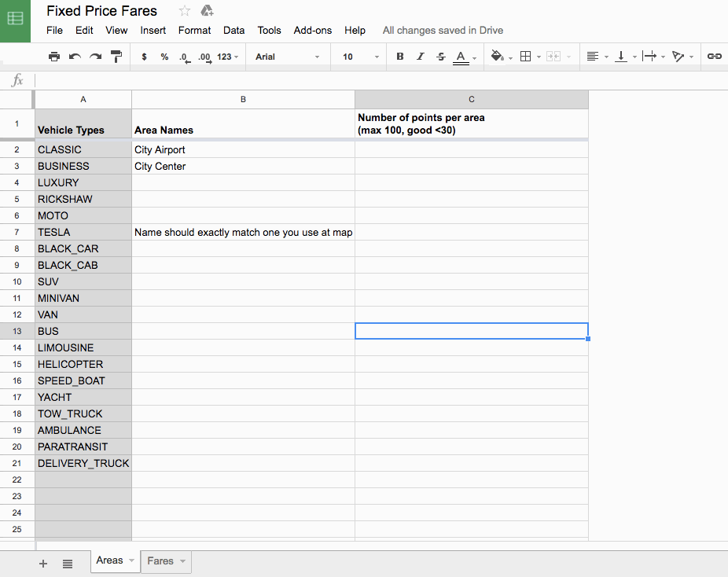Open the Insert menu
The width and height of the screenshot is (728, 577).
tap(153, 30)
